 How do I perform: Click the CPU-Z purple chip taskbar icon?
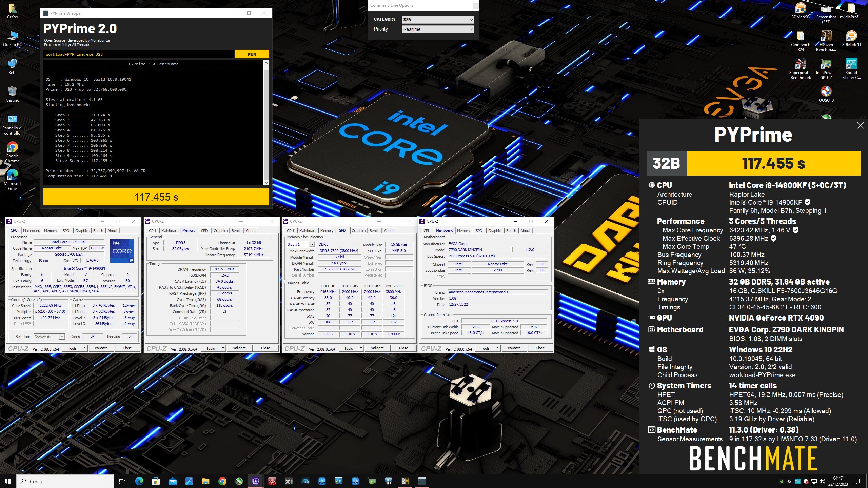[256, 481]
